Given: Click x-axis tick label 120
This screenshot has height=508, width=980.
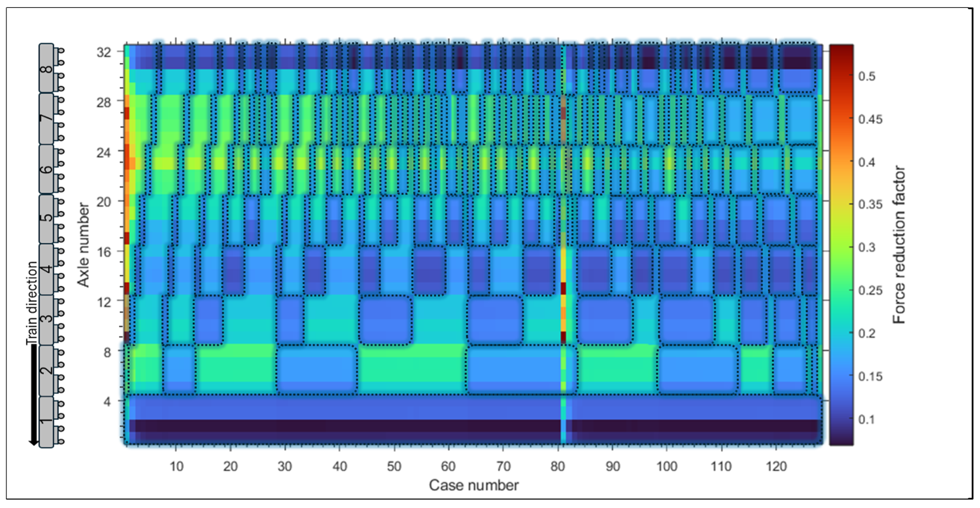Looking at the screenshot, I should pyautogui.click(x=776, y=466).
